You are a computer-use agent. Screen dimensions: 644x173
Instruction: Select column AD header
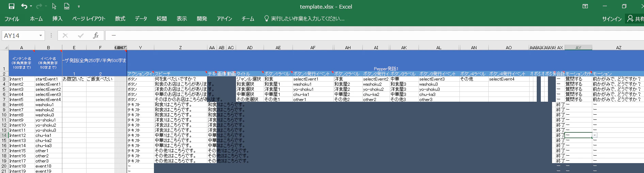click(x=250, y=47)
